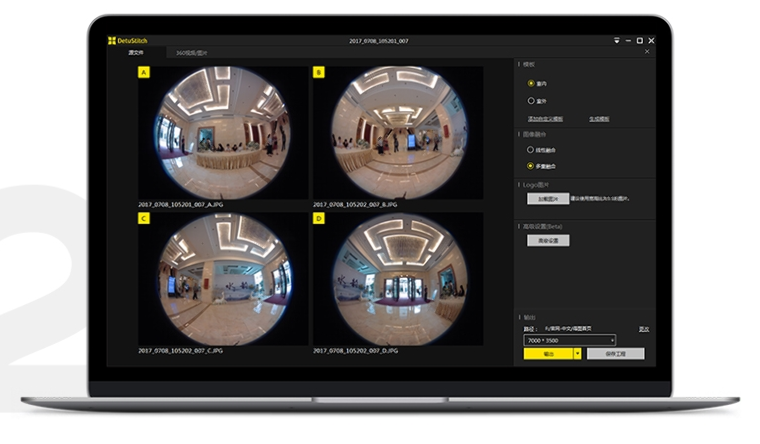This screenshot has height=444, width=760.
Task: Maximize the DetuStitch window
Action: click(x=640, y=41)
